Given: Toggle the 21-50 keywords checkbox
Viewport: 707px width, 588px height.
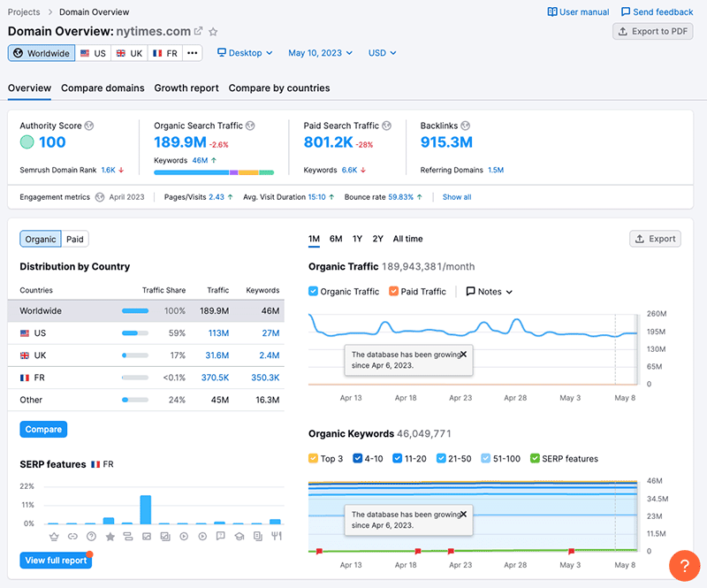Looking at the screenshot, I should pos(441,459).
